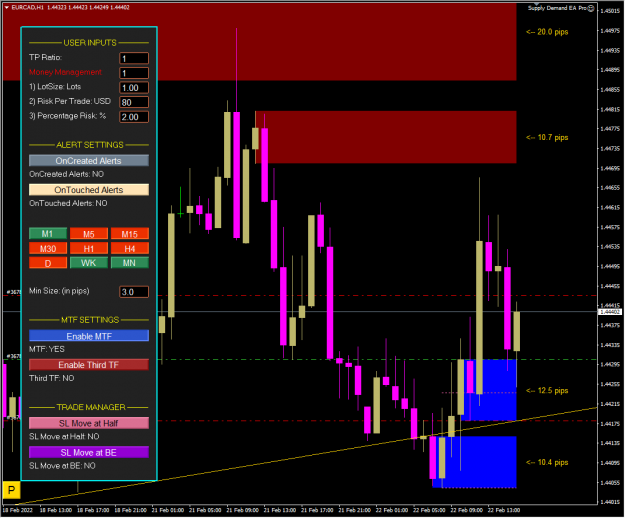Click the LotSize: Lots input field
This screenshot has height=518, width=625.
[134, 88]
